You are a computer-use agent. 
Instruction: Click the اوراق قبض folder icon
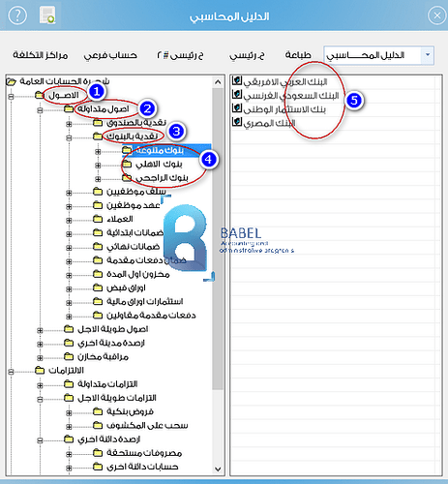[x=98, y=287]
